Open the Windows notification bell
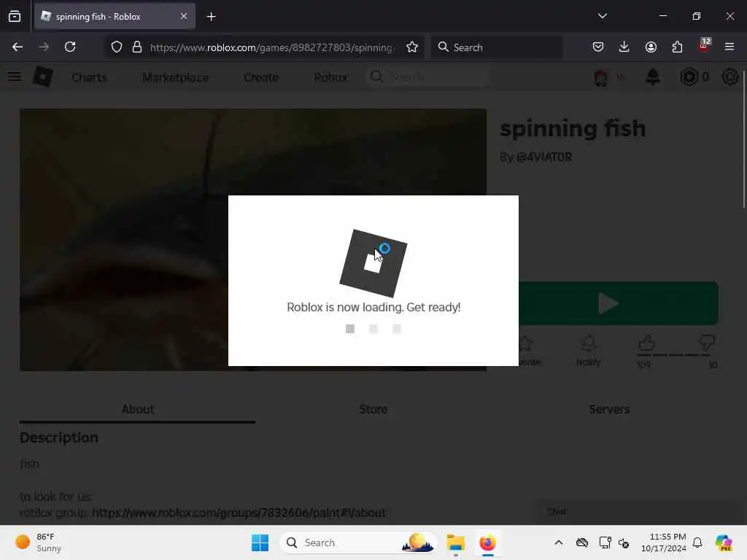The height and width of the screenshot is (560, 747). pyautogui.click(x=697, y=542)
